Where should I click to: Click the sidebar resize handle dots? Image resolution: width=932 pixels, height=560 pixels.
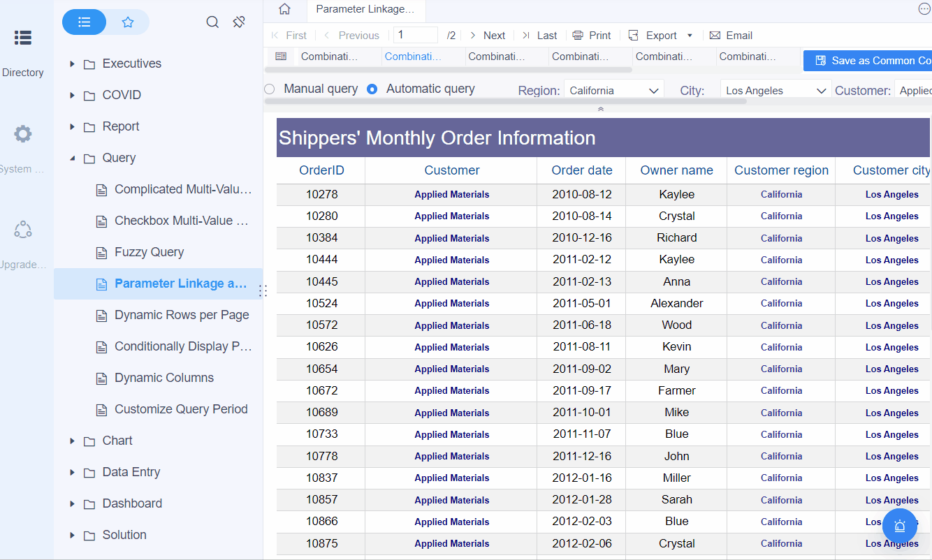(x=263, y=291)
